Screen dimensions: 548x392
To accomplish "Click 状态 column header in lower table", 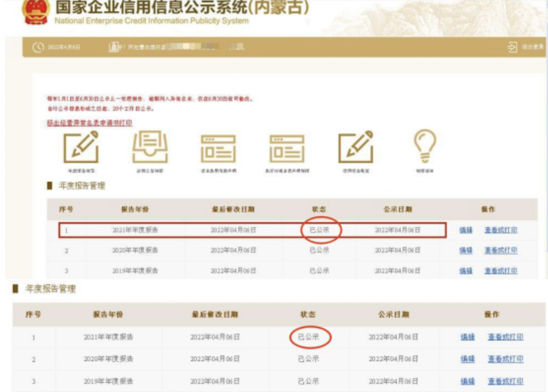I will 308,315.
